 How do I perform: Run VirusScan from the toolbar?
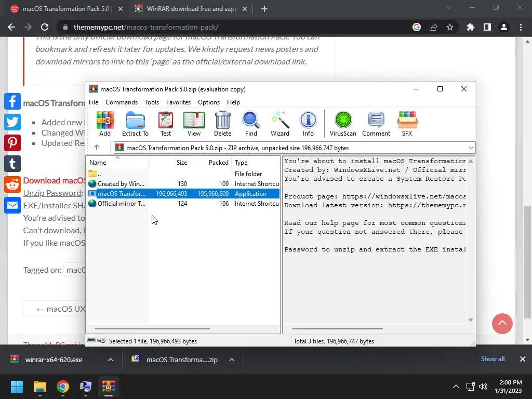click(x=343, y=124)
